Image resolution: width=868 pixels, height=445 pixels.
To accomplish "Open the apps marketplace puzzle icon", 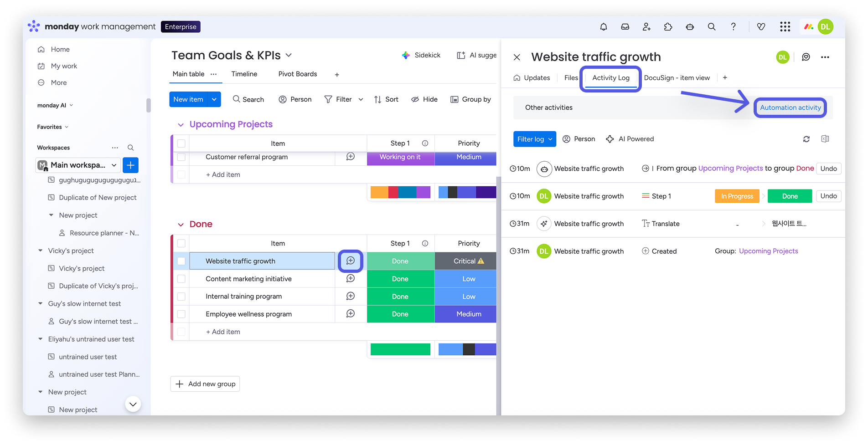I will [x=668, y=27].
